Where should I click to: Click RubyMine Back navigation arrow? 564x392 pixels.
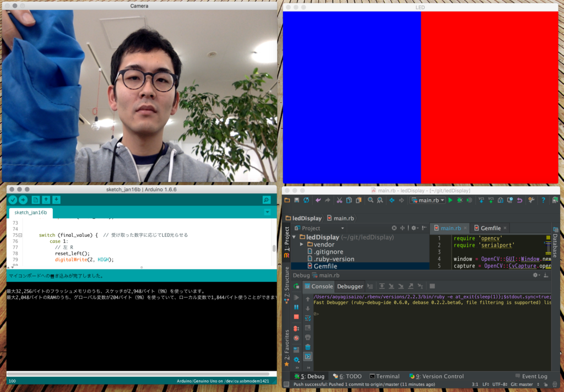click(392, 200)
